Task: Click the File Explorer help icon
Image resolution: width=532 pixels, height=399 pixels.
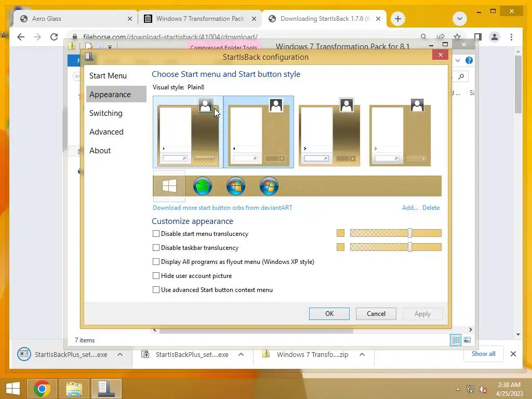Action: click(x=469, y=60)
